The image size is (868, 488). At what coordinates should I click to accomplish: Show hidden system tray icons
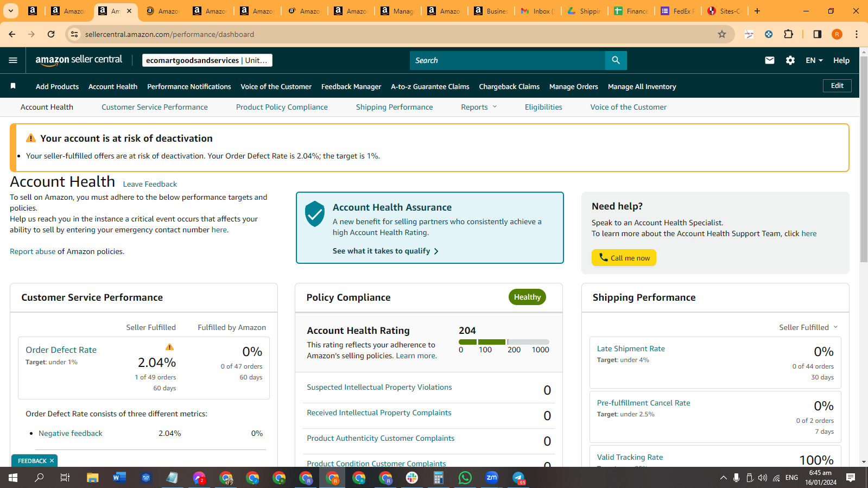click(723, 478)
